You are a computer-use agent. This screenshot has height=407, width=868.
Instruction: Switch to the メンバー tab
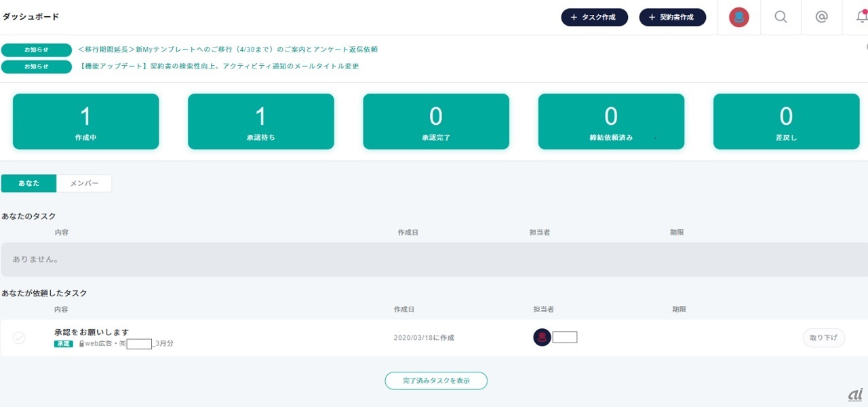84,184
